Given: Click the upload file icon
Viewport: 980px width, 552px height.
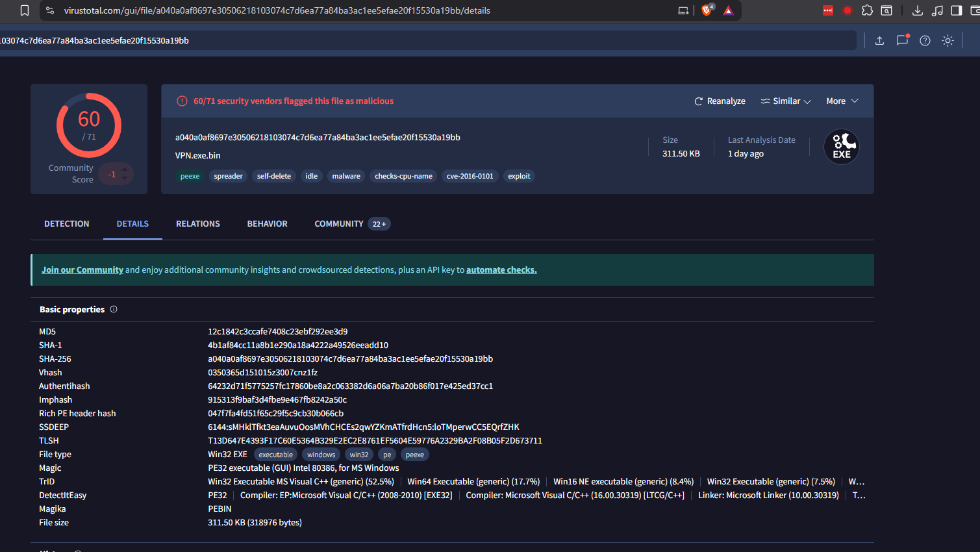Looking at the screenshot, I should click(x=879, y=40).
